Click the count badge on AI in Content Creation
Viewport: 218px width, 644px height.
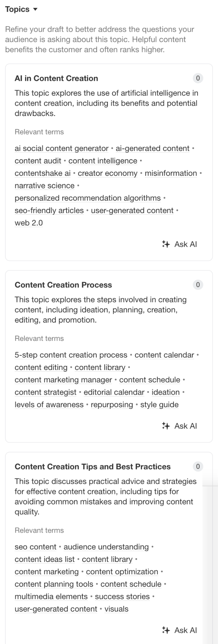[x=198, y=78]
